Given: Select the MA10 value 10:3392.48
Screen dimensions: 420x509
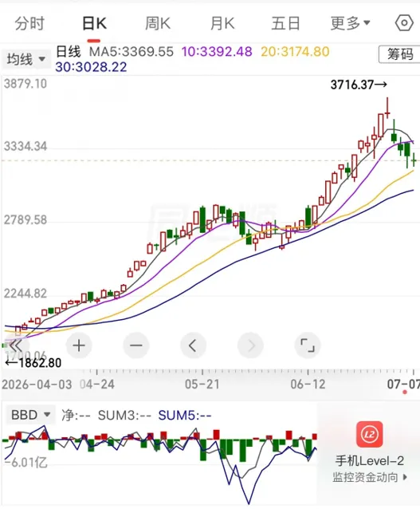Looking at the screenshot, I should point(217,52).
